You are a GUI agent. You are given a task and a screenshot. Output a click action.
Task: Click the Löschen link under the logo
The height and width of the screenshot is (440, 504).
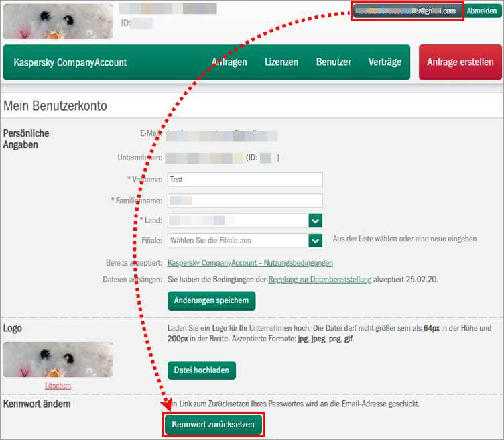pos(58,386)
